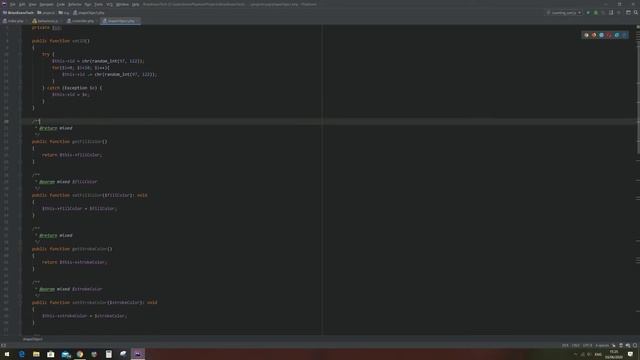Open the Window menu
640x360 pixels.
122,4
